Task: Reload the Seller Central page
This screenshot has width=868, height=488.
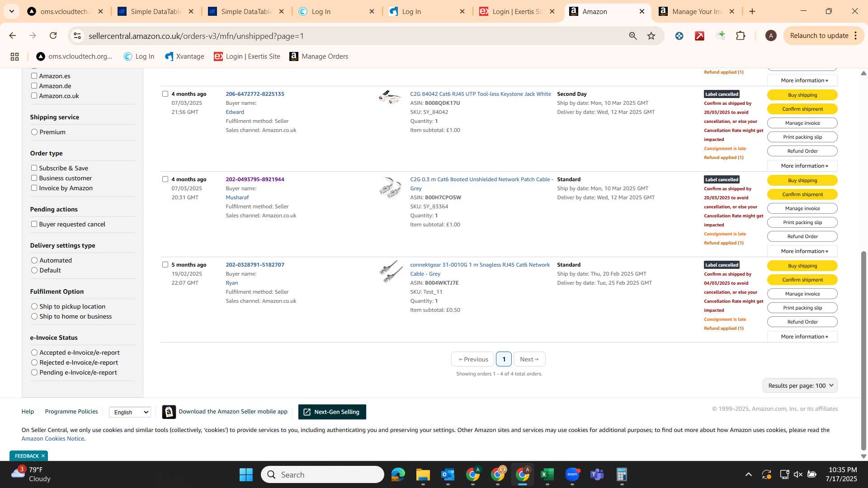Action: tap(53, 36)
